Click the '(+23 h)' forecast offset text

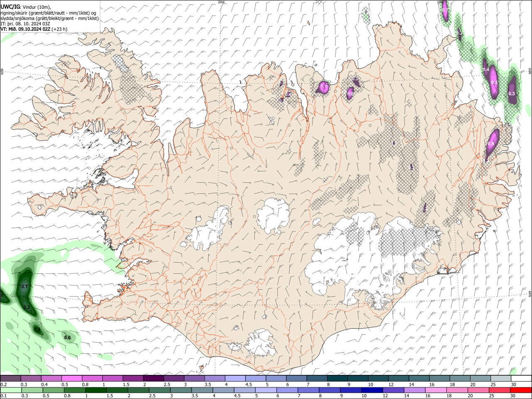60,29
